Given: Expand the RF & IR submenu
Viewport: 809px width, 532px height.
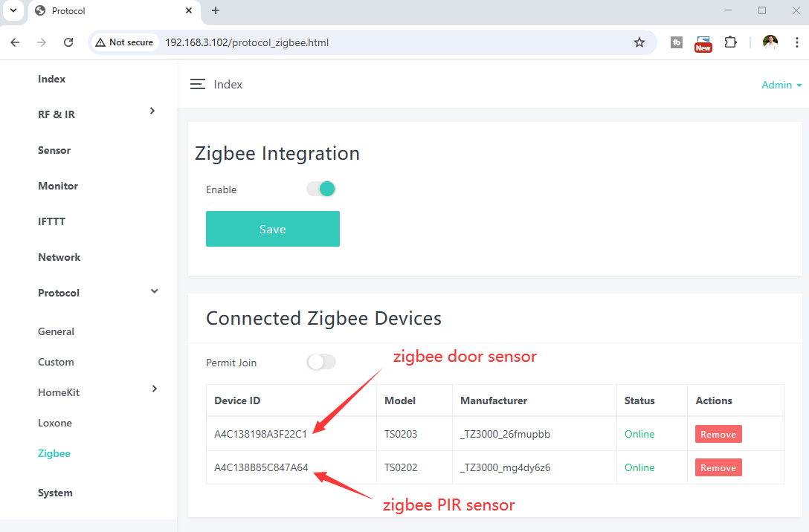Looking at the screenshot, I should coord(152,111).
